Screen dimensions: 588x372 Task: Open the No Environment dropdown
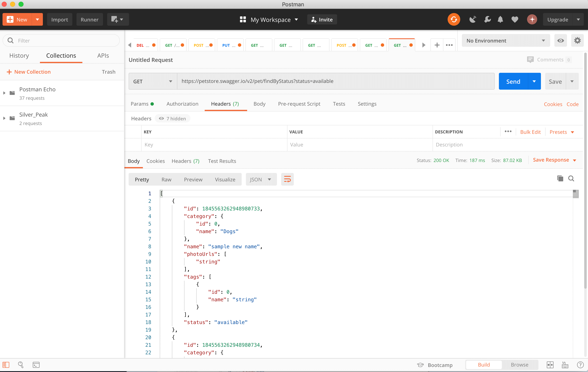[505, 41]
